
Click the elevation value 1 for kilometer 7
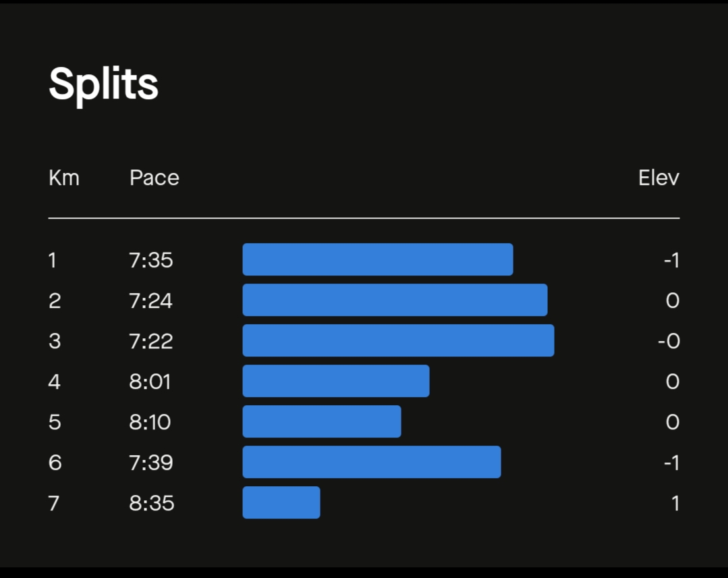click(x=675, y=503)
